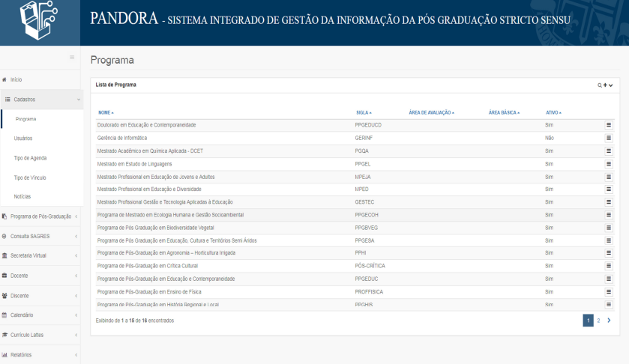Click 'PROFFISICA' sigla cell
The width and height of the screenshot is (629, 364).
pos(369,292)
